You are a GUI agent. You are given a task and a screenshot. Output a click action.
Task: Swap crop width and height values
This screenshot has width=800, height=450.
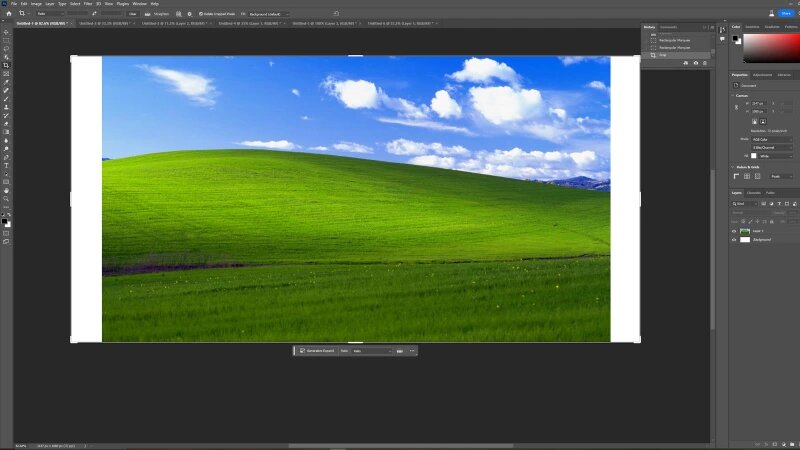94,14
